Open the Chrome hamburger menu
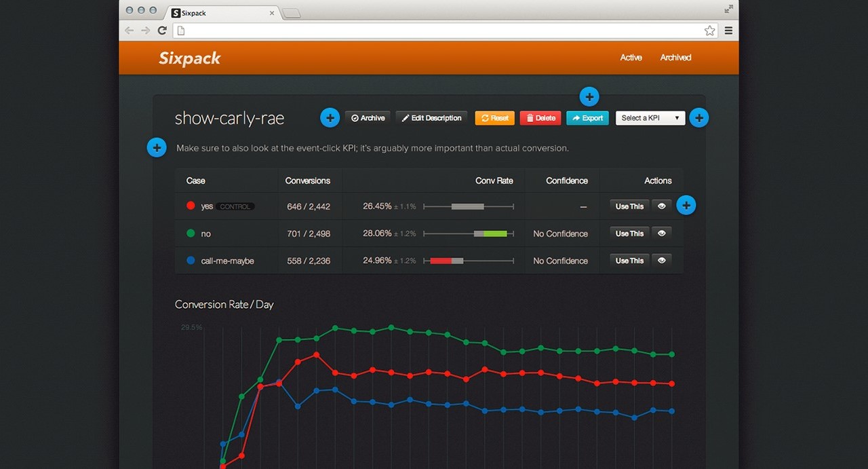 [x=728, y=31]
